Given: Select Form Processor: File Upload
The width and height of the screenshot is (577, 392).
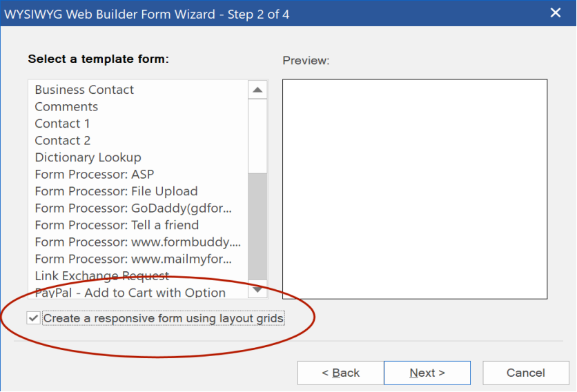Looking at the screenshot, I should point(116,191).
